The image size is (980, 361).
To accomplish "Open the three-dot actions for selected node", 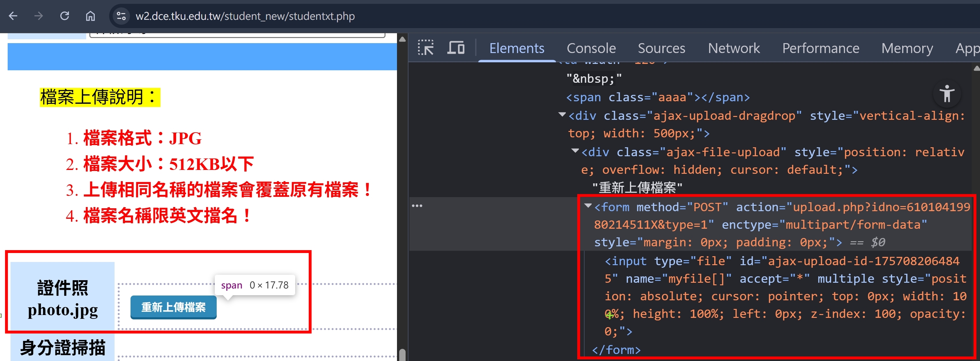I will pos(417,206).
